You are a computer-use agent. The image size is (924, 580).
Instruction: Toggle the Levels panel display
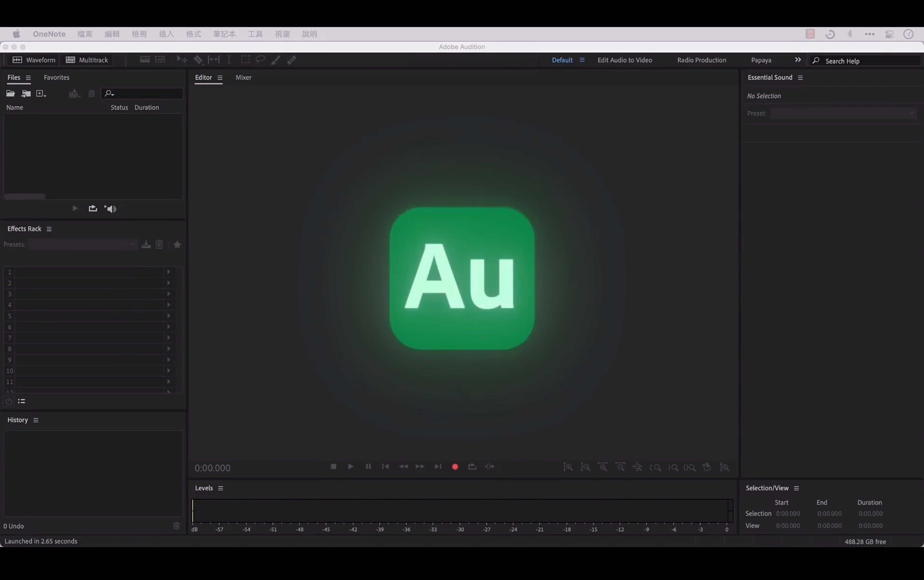[204, 488]
